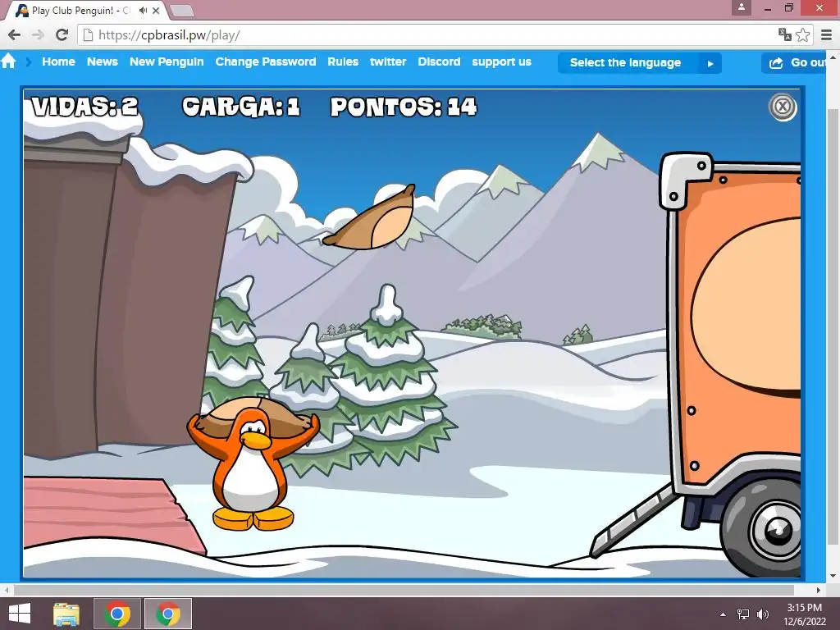The width and height of the screenshot is (840, 630).
Task: Click the flying coffee bean bag
Action: click(x=370, y=217)
